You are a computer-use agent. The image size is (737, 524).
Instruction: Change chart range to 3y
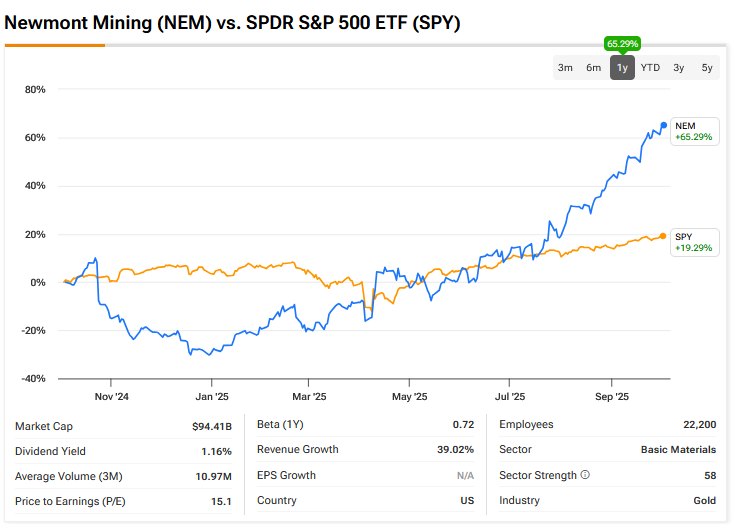(679, 68)
